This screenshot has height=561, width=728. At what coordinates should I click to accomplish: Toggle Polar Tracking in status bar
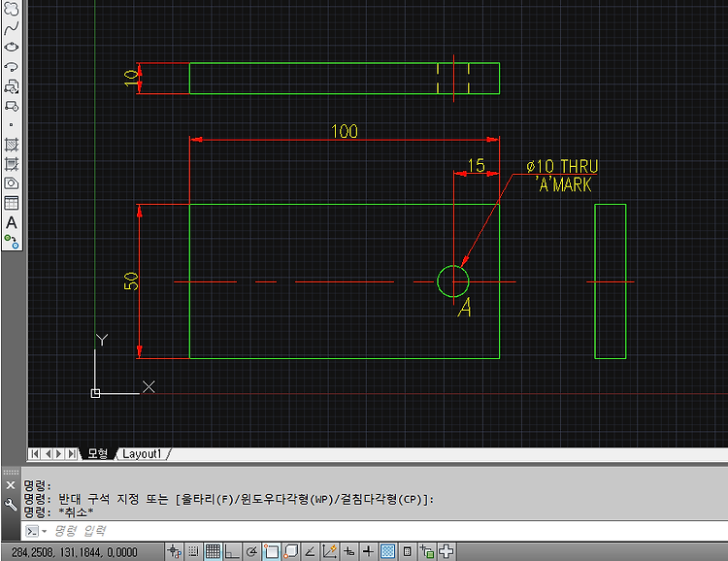point(251,551)
